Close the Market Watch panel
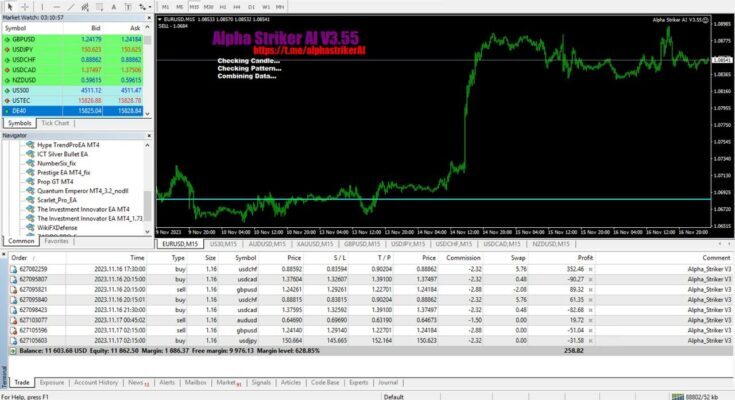This screenshot has width=735, height=400. (149, 18)
